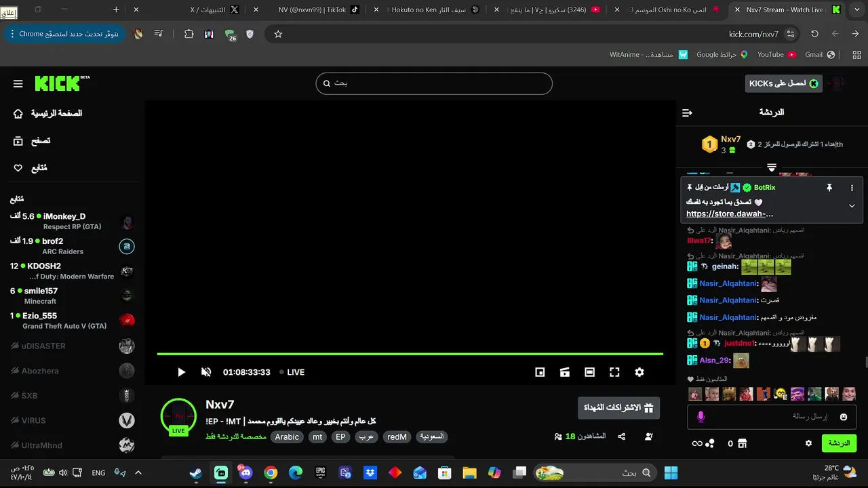Screen dimensions: 868x488
Task: Share the stream via share icon
Action: (x=622, y=436)
